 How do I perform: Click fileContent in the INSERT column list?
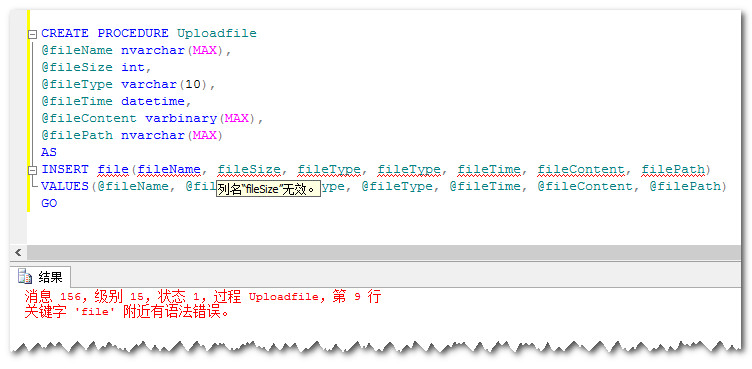[581, 169]
